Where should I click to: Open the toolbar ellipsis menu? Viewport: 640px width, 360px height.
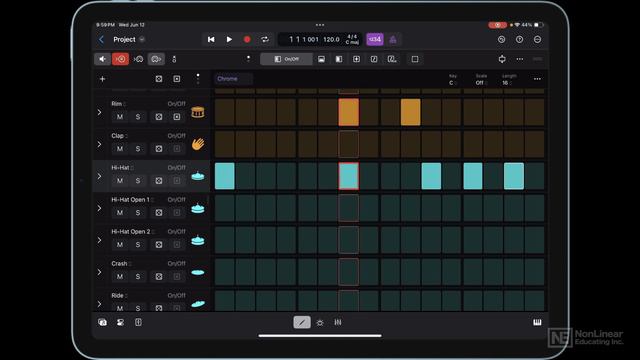pos(520,59)
